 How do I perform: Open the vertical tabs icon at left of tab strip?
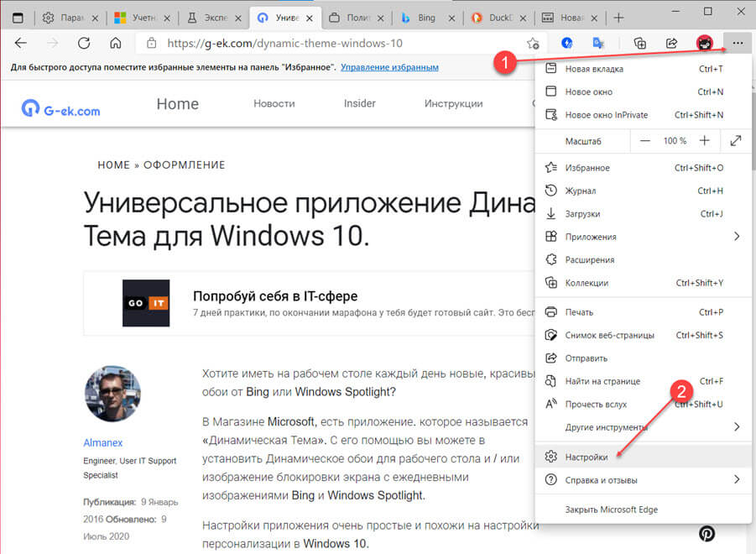pos(18,18)
